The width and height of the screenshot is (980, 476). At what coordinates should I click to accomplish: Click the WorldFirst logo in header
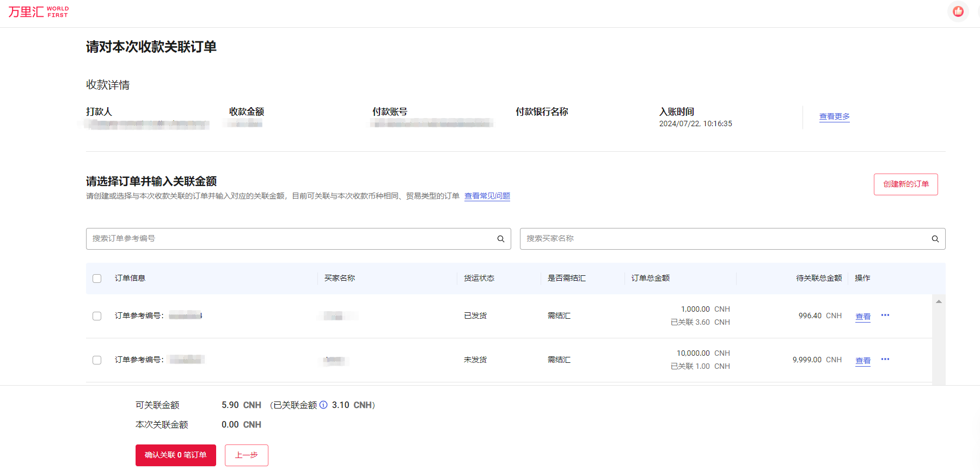(38, 12)
